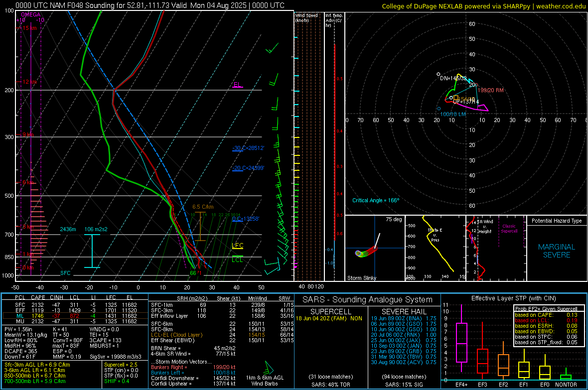Click 'Critical Angle = 166°' on the hodograph
Viewport: 588px width, 390px height.
376,200
